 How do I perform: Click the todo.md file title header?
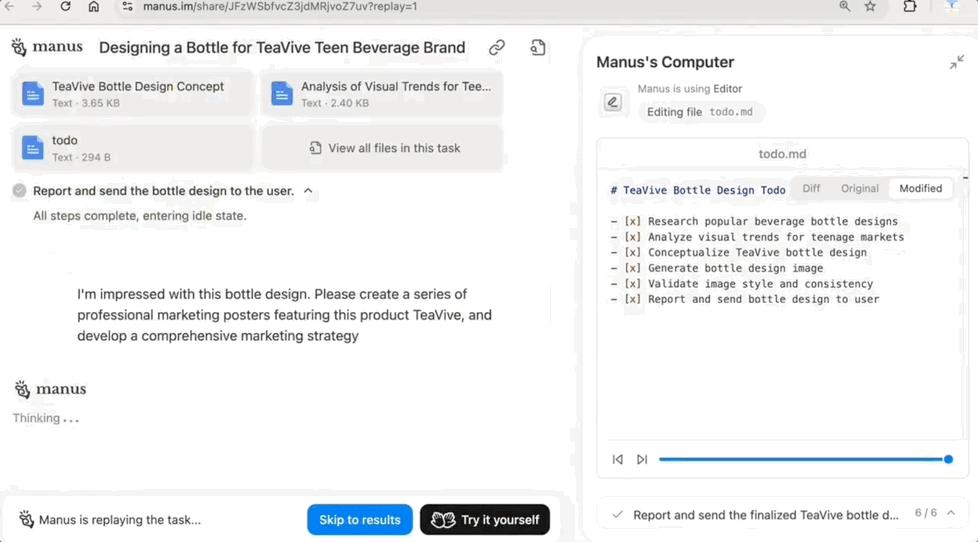coord(782,154)
